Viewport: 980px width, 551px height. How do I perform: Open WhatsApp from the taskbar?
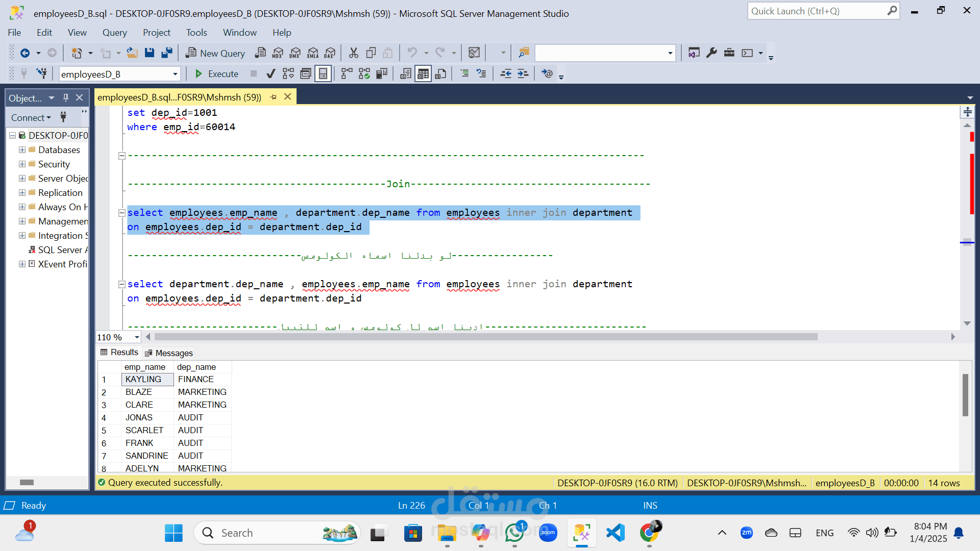click(x=514, y=533)
